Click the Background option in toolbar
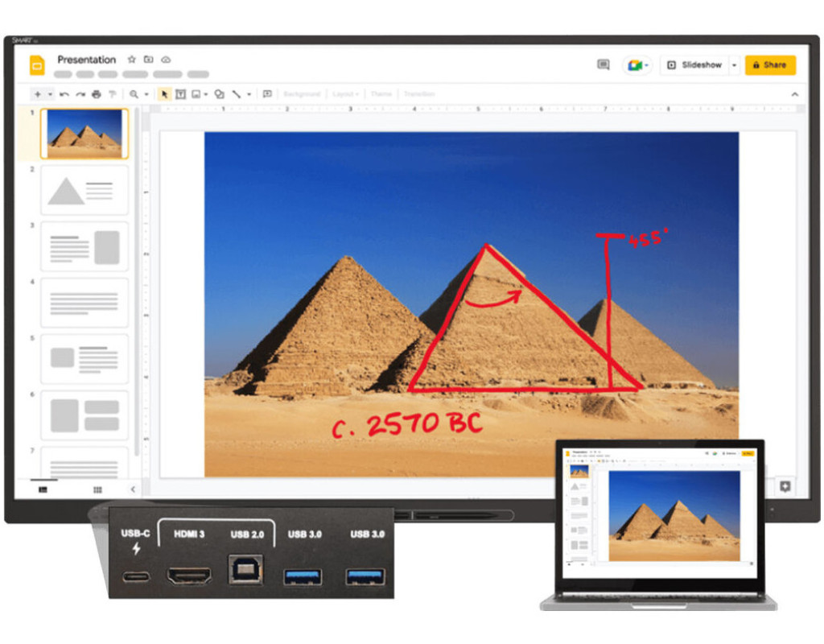Viewport: 824px width, 644px height. (302, 94)
